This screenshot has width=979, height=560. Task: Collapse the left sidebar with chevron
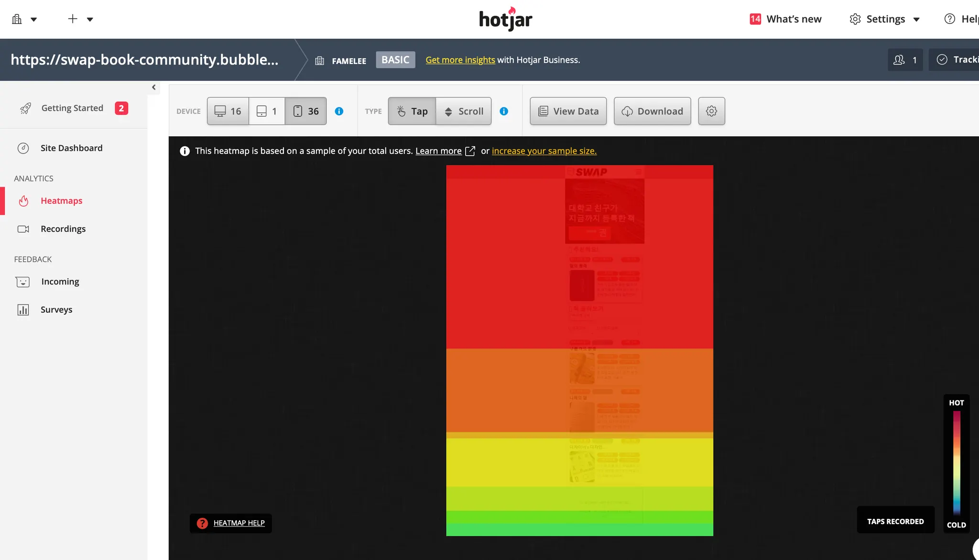pos(153,87)
